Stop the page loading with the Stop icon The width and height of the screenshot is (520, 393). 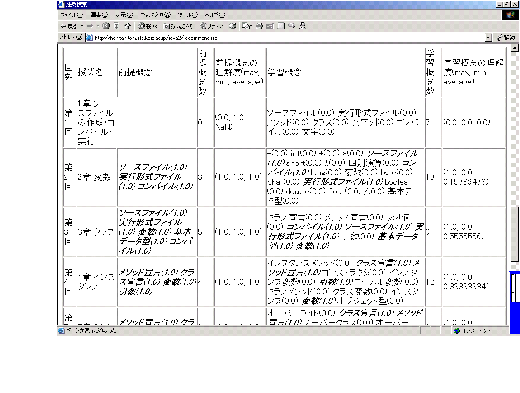pos(106,26)
